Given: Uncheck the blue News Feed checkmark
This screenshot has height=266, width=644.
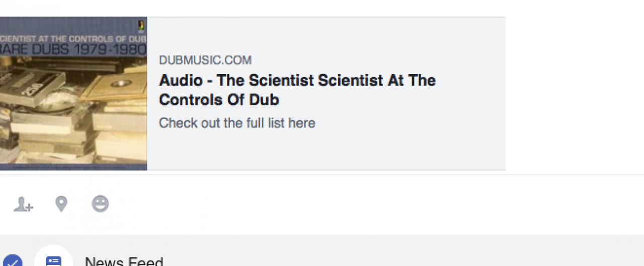Looking at the screenshot, I should 13,261.
